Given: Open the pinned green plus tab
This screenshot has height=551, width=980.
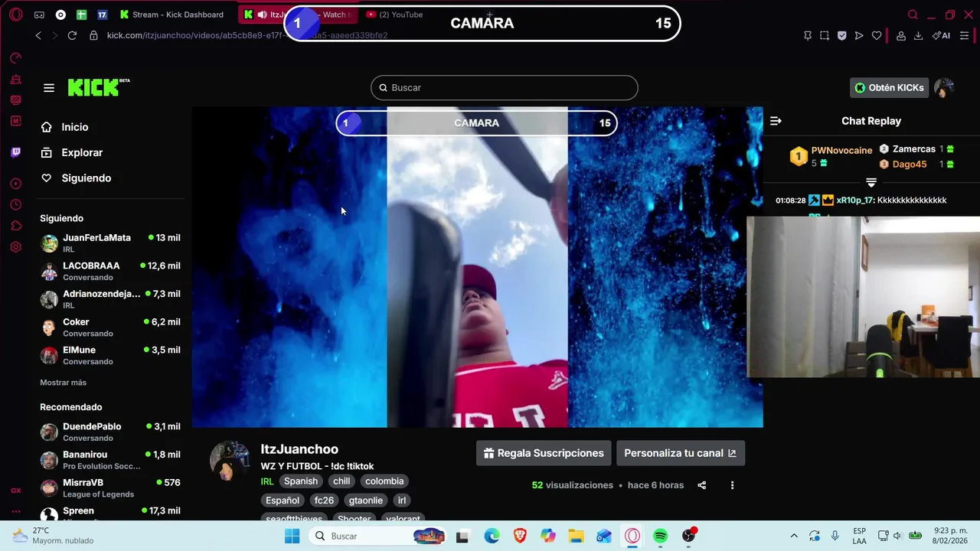Looking at the screenshot, I should 81,15.
